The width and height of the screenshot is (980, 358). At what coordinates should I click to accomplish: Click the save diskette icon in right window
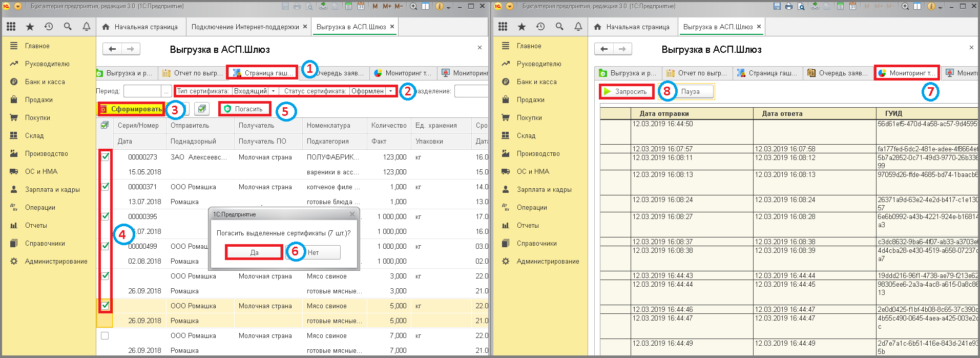click(x=777, y=6)
